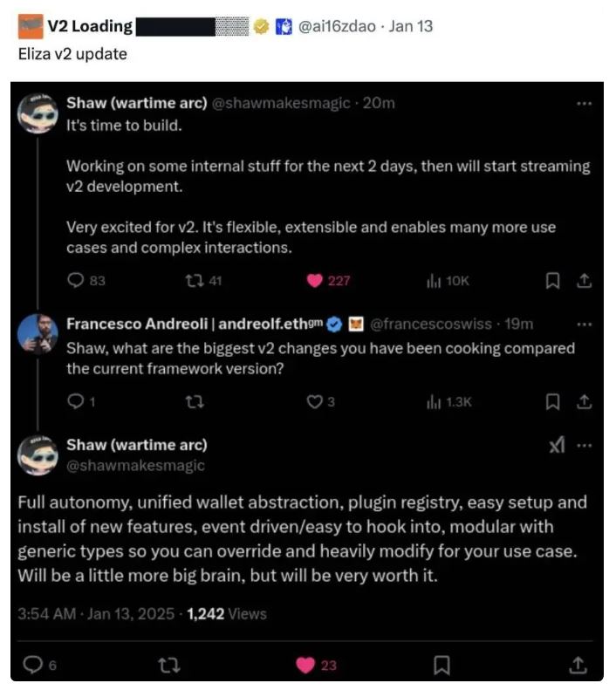Like the main Shaw reply with 23 likes
Image resolution: width=616 pixels, height=690 pixels.
(x=305, y=665)
